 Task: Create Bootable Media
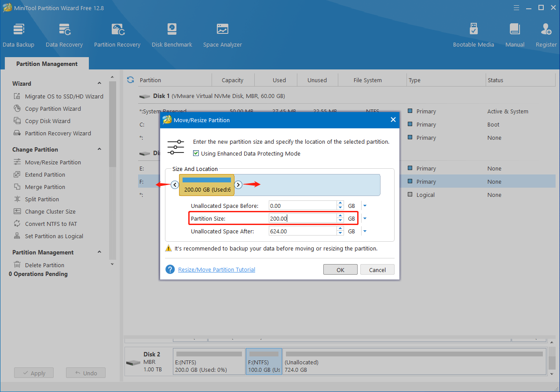(x=473, y=35)
